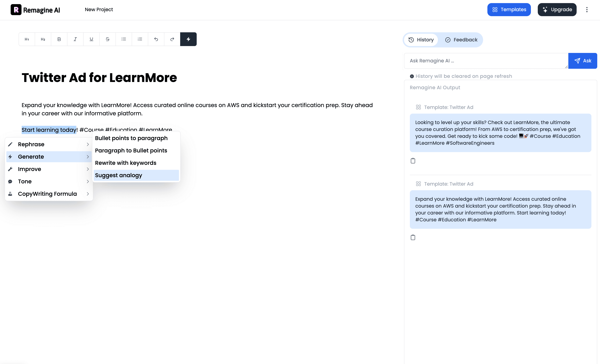Open the Generate submenu
The width and height of the screenshot is (600, 364).
[49, 157]
